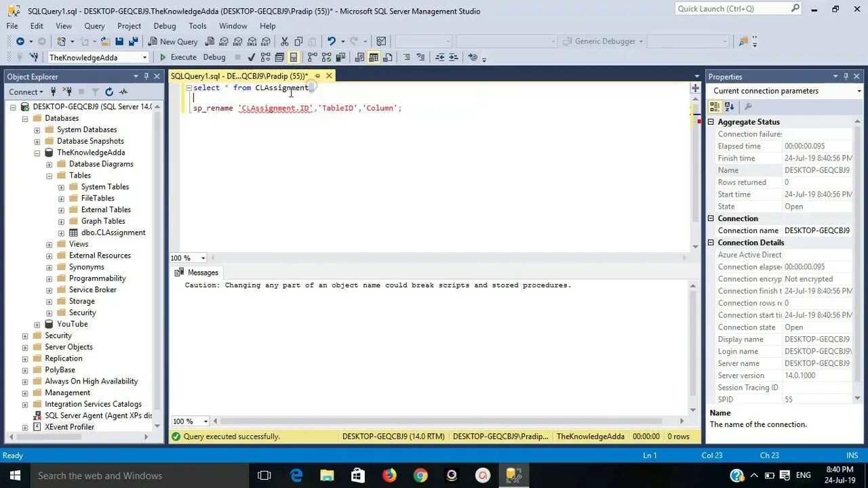Screen dimensions: 868x488
Task: Toggle Include Live Query Statistics
Action: coord(326,57)
